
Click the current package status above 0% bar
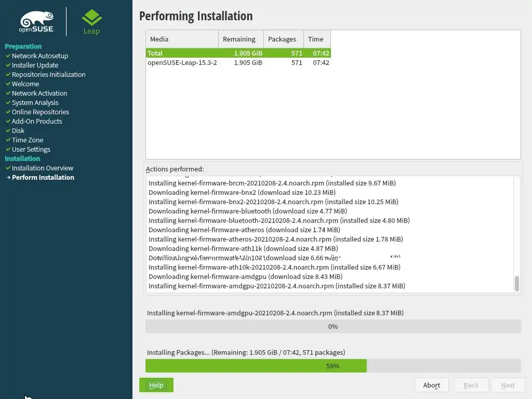click(275, 313)
